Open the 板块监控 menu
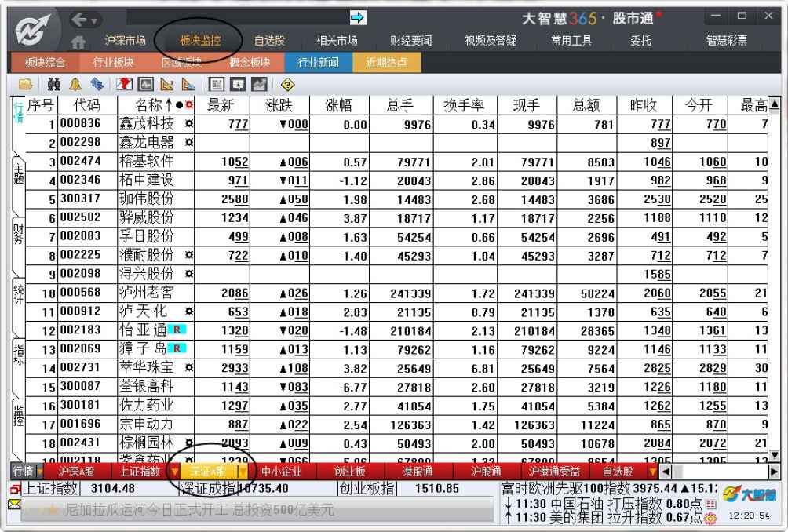This screenshot has width=788, height=532. pyautogui.click(x=200, y=40)
